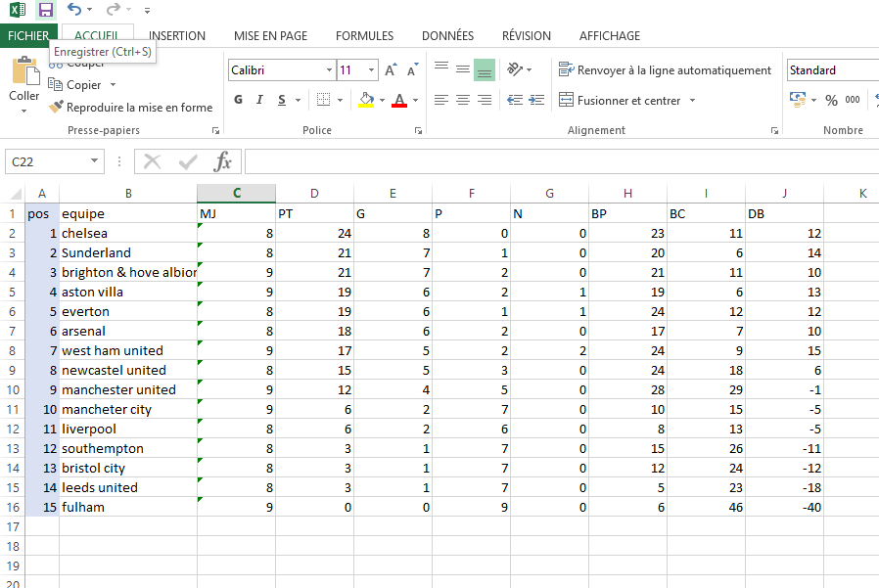Click the Select All corner triangle
Screen dimensions: 879x588
click(16, 194)
